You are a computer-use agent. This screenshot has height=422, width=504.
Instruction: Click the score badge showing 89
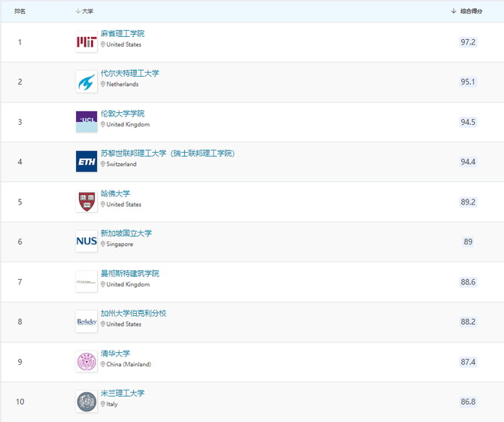[468, 241]
